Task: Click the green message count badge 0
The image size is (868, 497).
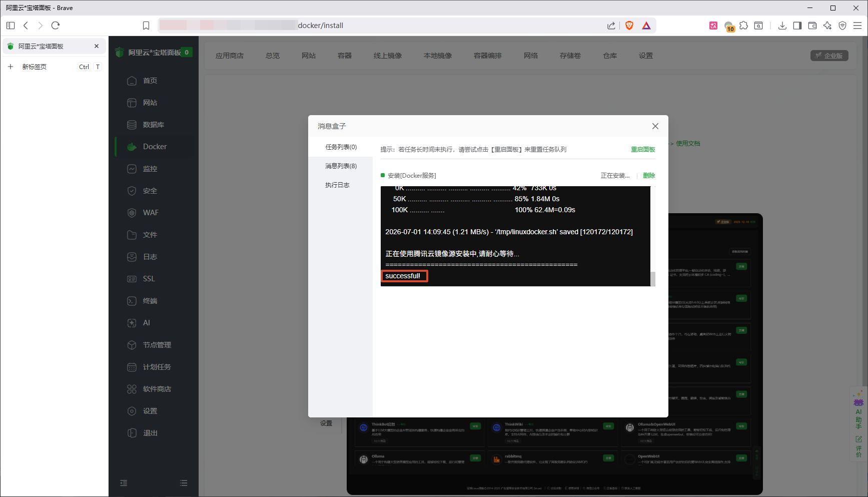Action: pos(187,52)
